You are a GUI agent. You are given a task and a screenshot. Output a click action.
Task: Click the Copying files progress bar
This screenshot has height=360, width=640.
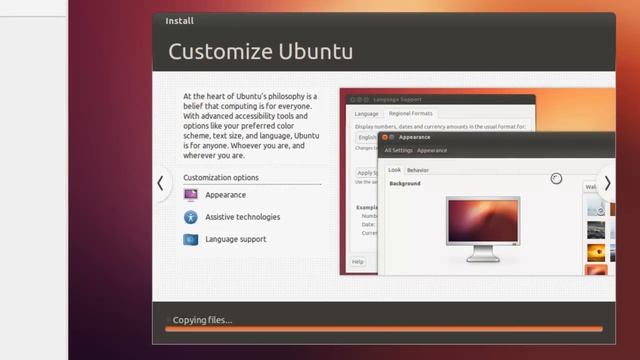click(384, 329)
